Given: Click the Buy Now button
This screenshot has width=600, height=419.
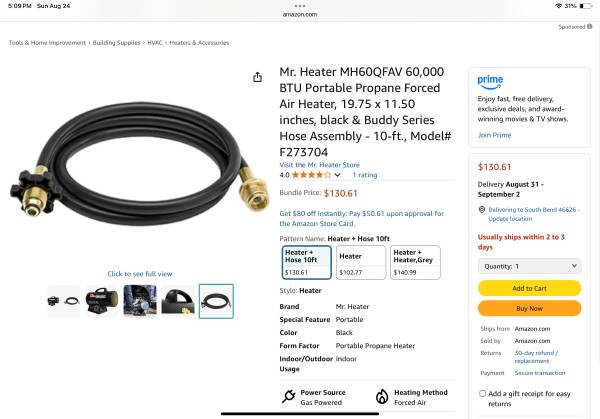Looking at the screenshot, I should coord(530,308).
